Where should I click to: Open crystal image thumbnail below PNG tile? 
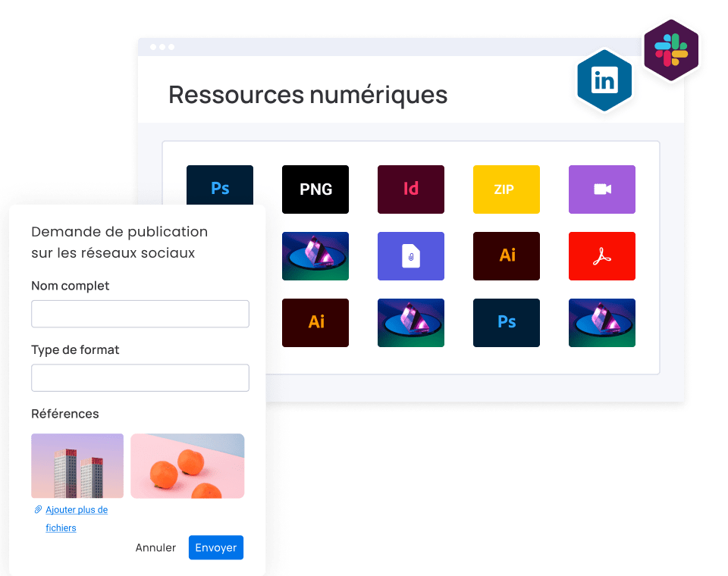tap(315, 256)
